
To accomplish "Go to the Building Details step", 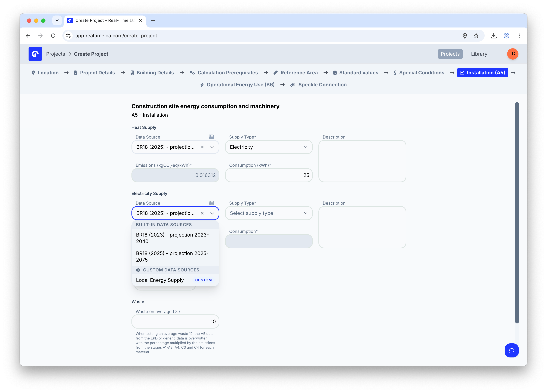I will (152, 73).
